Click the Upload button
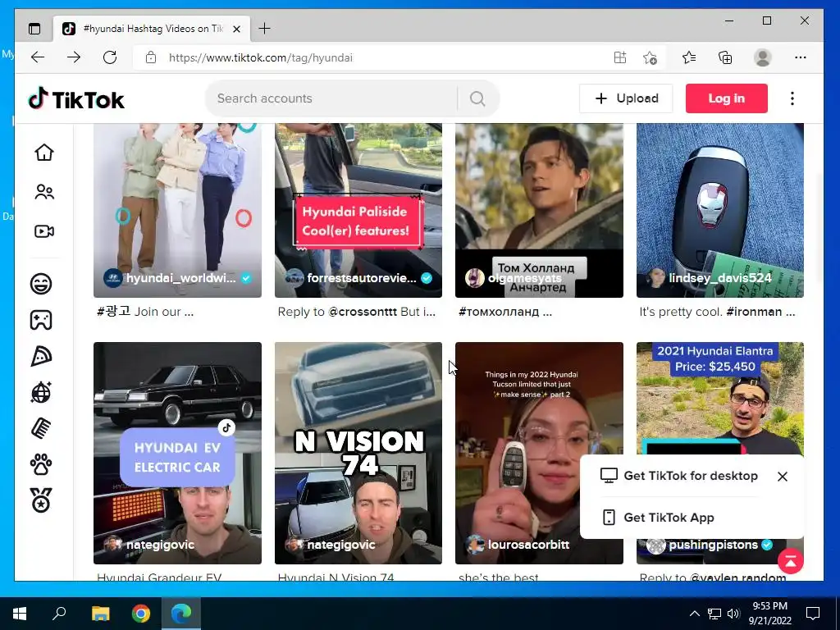This screenshot has height=630, width=840. pyautogui.click(x=626, y=98)
